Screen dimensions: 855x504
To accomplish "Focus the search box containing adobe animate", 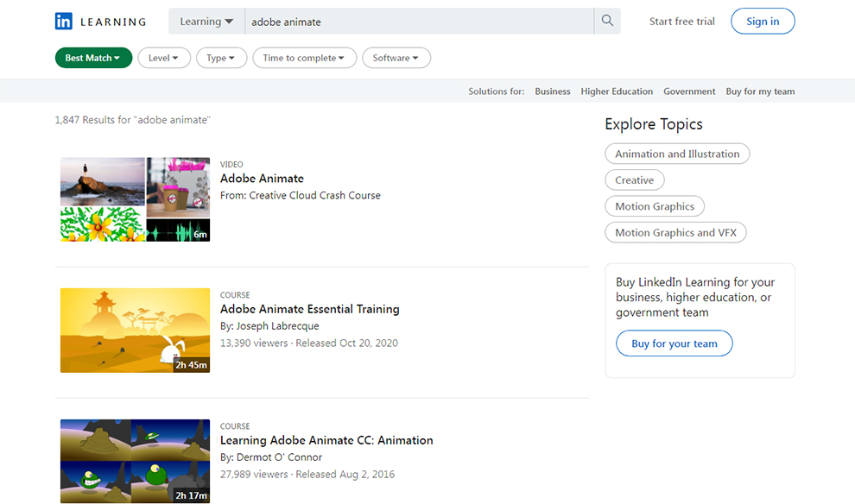I will (x=420, y=22).
